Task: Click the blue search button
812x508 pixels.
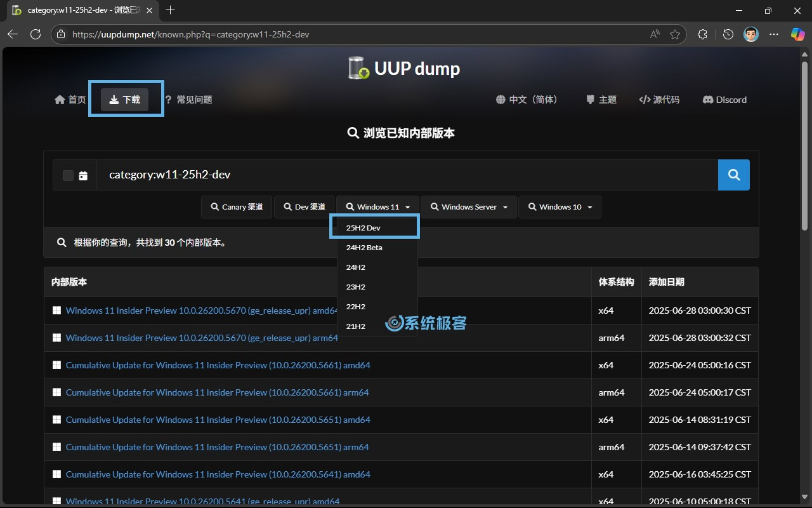Action: (x=734, y=175)
